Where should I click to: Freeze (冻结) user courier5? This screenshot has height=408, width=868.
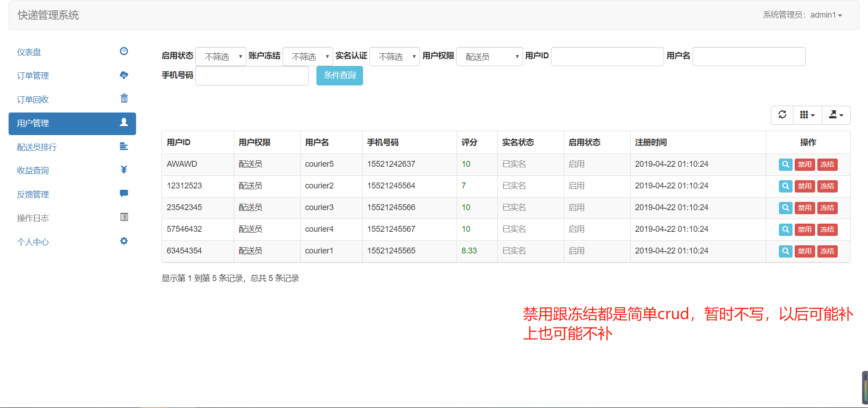coord(827,164)
